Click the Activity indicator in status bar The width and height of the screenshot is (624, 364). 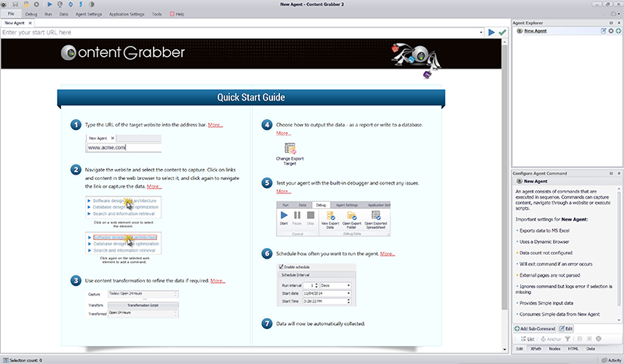[x=612, y=360]
